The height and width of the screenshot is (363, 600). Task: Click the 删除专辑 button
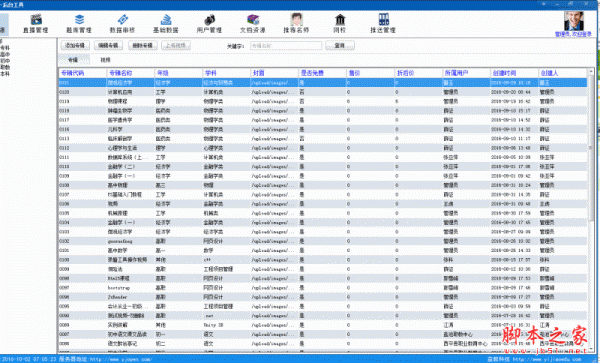pyautogui.click(x=143, y=46)
